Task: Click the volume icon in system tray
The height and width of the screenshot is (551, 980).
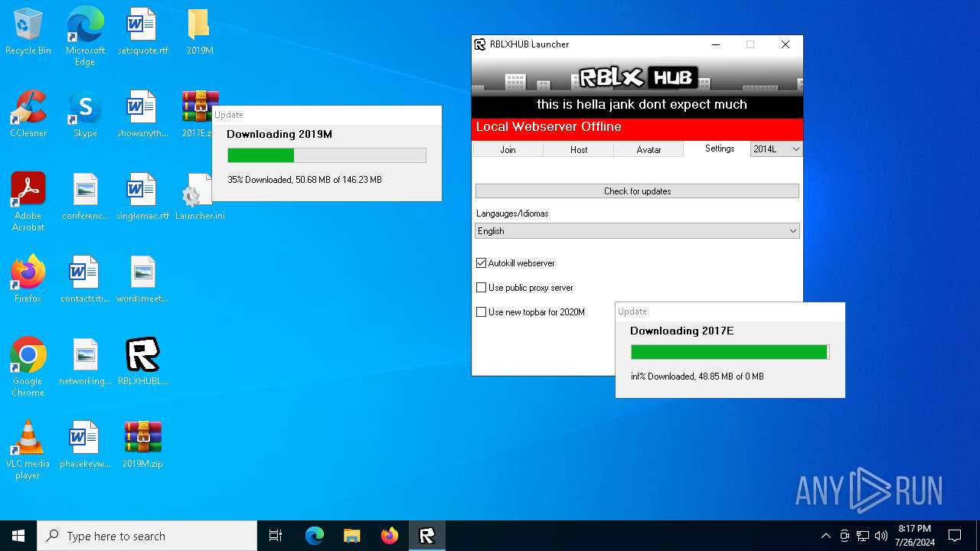Action: pos(881,536)
